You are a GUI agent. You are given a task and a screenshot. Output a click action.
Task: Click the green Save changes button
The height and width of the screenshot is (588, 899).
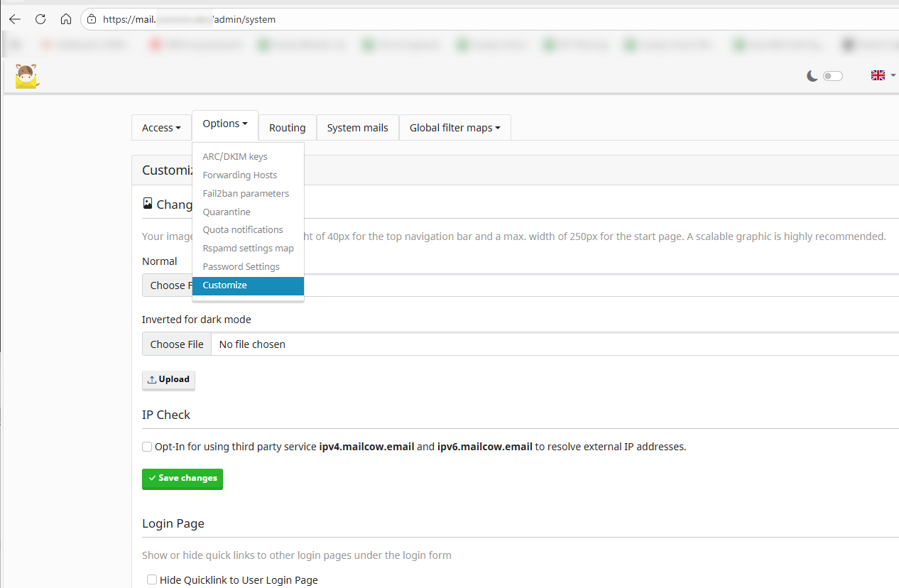click(x=182, y=479)
